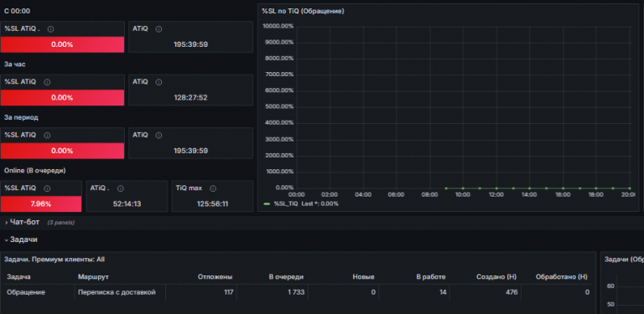
Task: Click info icon on TiQ max panel
Action: pos(213,188)
